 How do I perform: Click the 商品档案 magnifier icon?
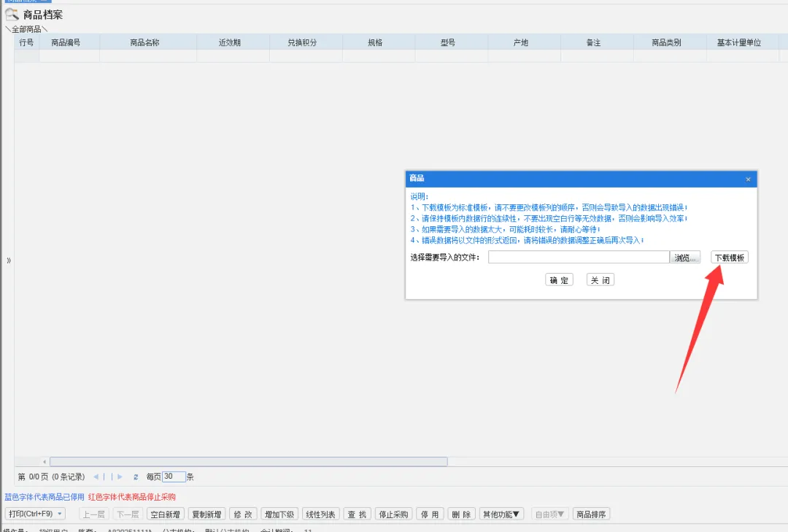click(12, 15)
